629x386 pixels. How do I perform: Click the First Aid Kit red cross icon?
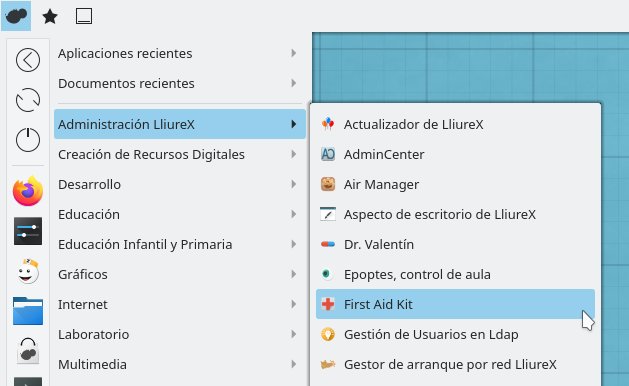click(x=328, y=304)
